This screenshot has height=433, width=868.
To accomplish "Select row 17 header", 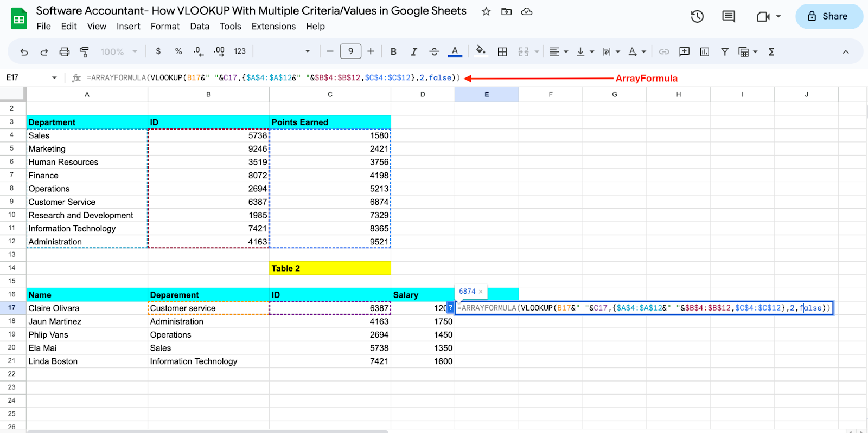I will (12, 308).
